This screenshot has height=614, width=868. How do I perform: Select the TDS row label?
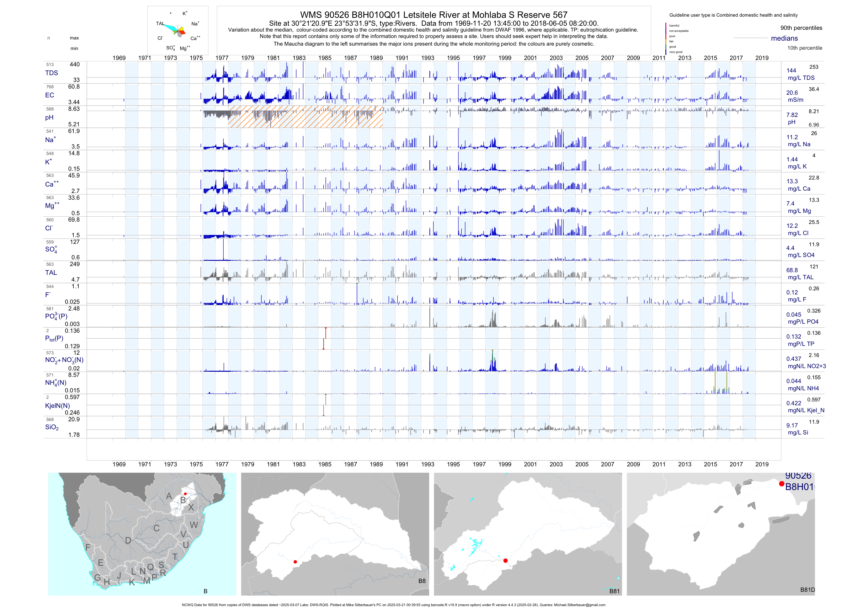pos(51,73)
